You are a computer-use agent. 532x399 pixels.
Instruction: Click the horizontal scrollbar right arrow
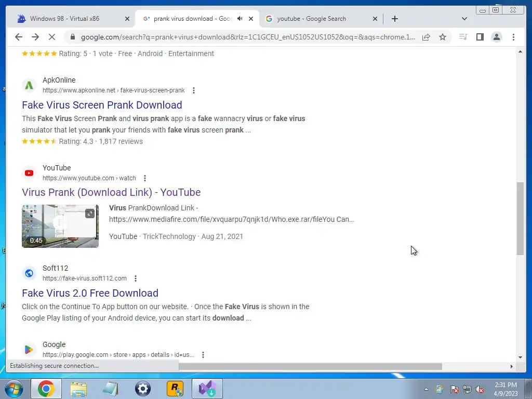tap(512, 366)
